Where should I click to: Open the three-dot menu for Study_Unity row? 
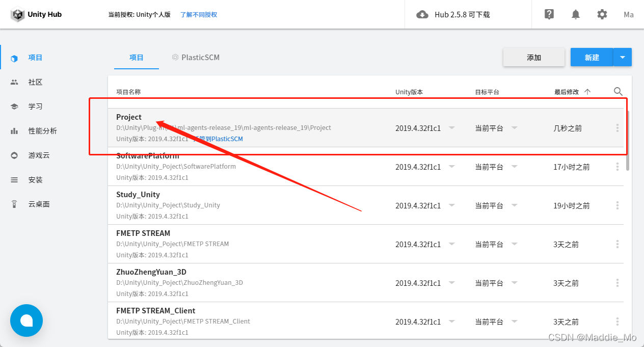618,205
